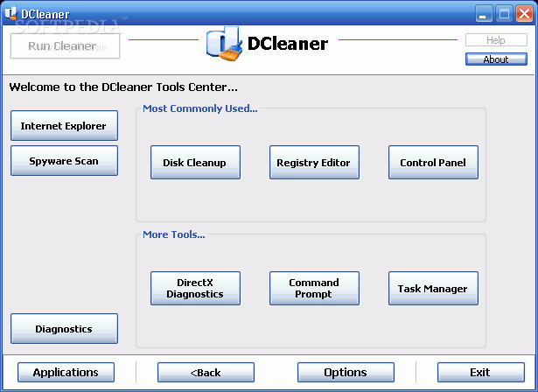The width and height of the screenshot is (538, 392).
Task: Click the DCleaner header title text
Action: (288, 44)
